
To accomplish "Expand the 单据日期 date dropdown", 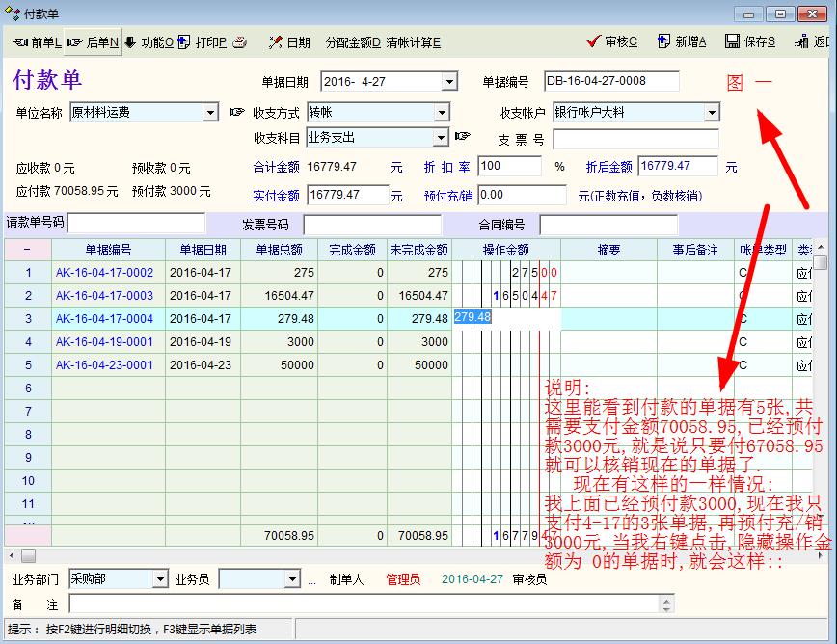I will click(x=449, y=82).
